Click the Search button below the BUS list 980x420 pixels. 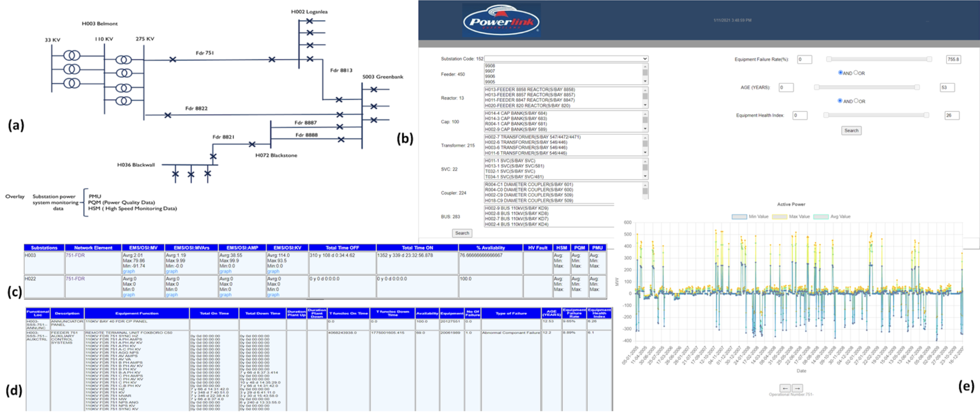[x=462, y=233]
